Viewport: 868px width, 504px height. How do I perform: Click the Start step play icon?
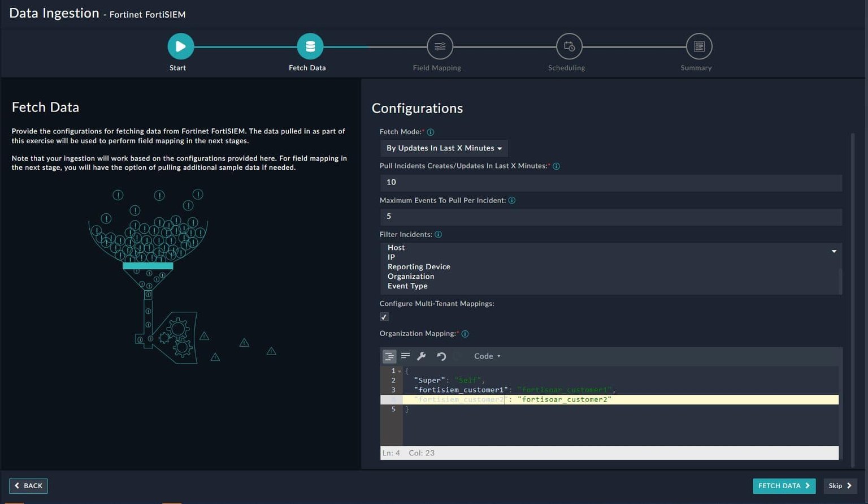(x=180, y=46)
